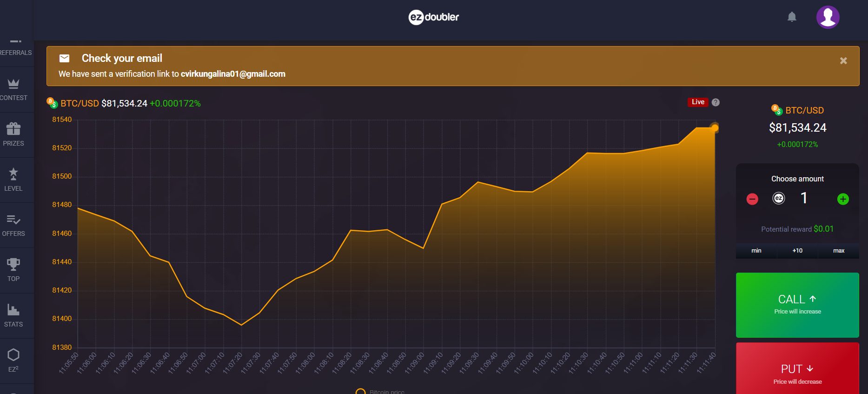Click the ezdoubler logo
868x394 pixels.
(x=433, y=17)
